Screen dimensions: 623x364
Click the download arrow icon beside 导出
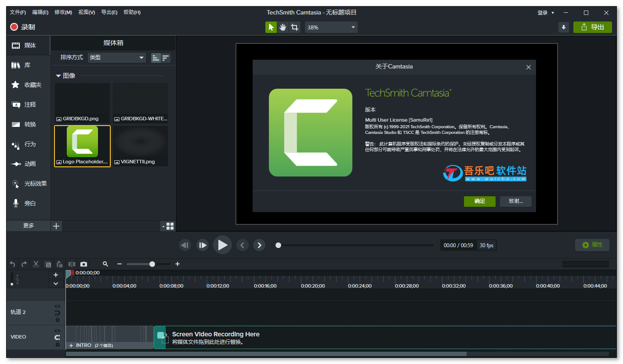564,27
